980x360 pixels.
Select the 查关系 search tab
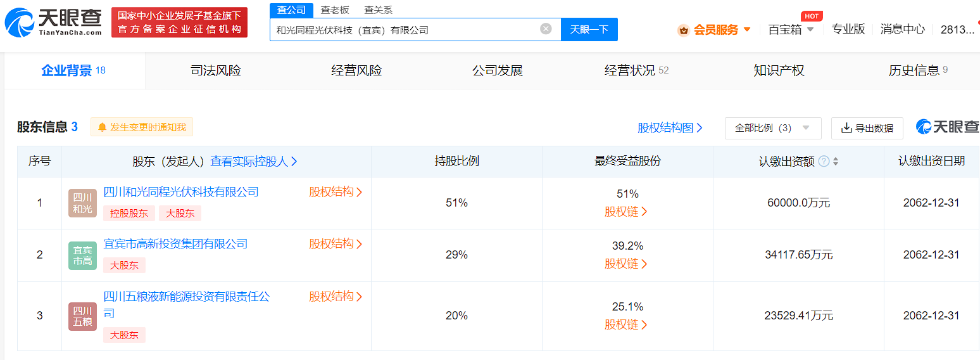coord(379,10)
